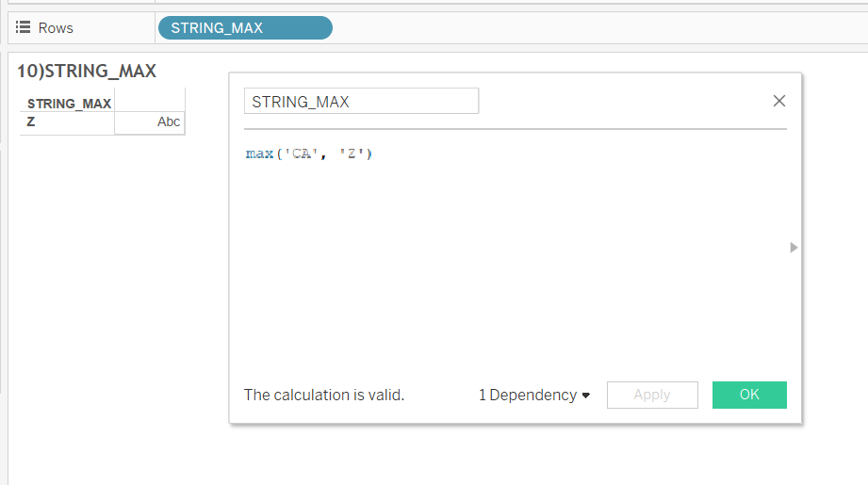Expand the function reference side arrow
Viewport: 868px width, 485px height.
click(x=794, y=247)
